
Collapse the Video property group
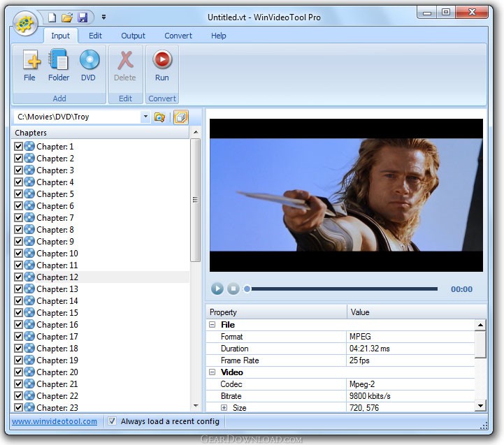coord(212,372)
